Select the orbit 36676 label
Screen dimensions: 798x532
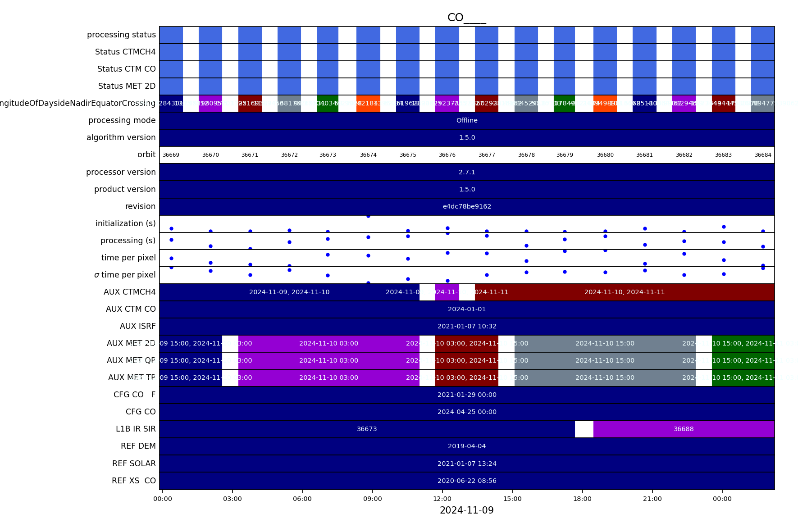click(447, 155)
